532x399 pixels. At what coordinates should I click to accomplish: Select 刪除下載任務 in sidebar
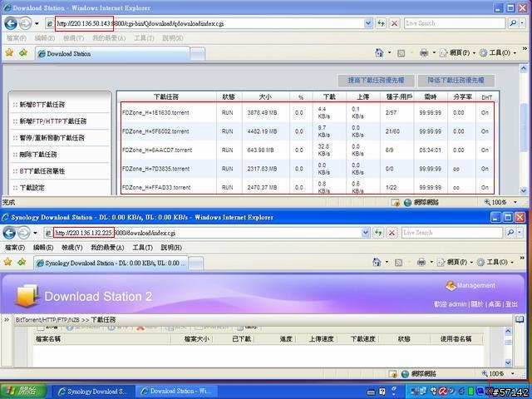pyautogui.click(x=38, y=155)
